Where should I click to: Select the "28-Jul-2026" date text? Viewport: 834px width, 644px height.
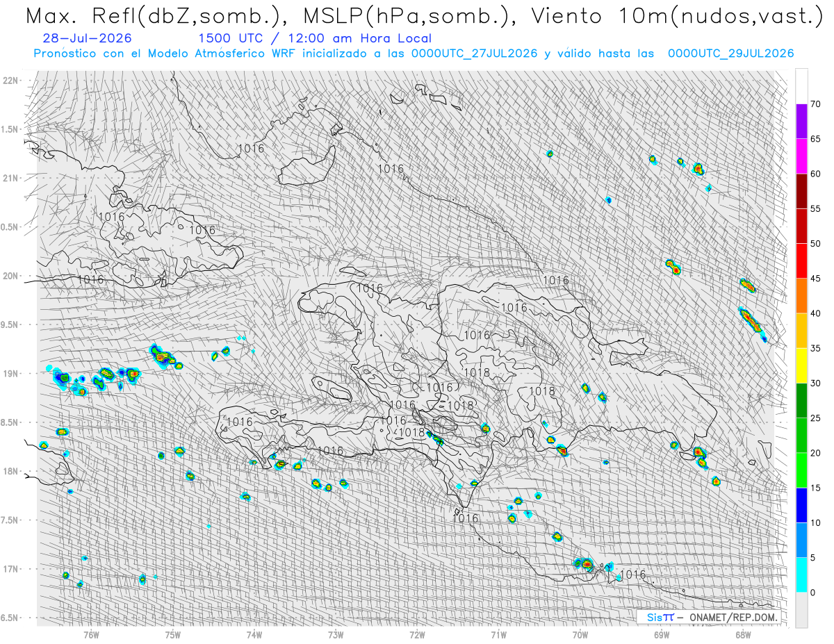[x=87, y=38]
